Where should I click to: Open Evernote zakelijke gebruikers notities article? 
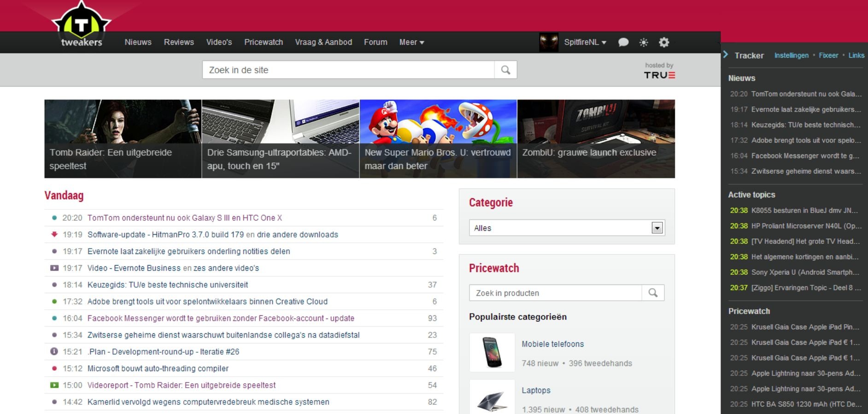pyautogui.click(x=189, y=251)
